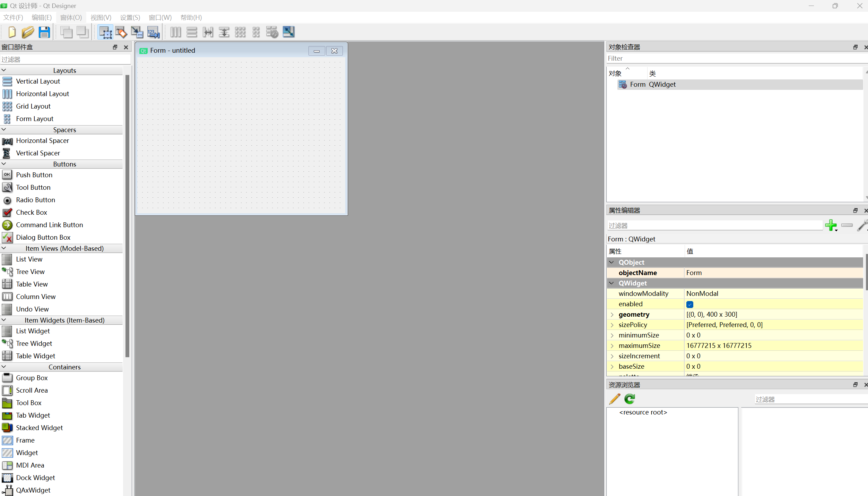Image resolution: width=868 pixels, height=496 pixels.
Task: Click the reload resources green arrow icon
Action: [630, 399]
